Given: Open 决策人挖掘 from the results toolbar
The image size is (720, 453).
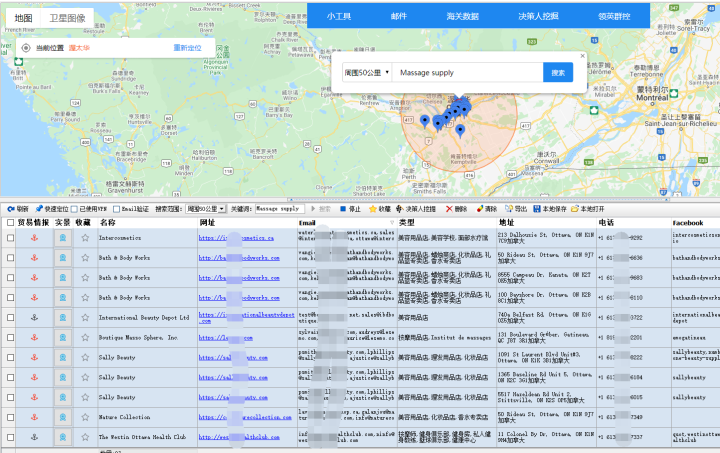Looking at the screenshot, I should [416, 209].
